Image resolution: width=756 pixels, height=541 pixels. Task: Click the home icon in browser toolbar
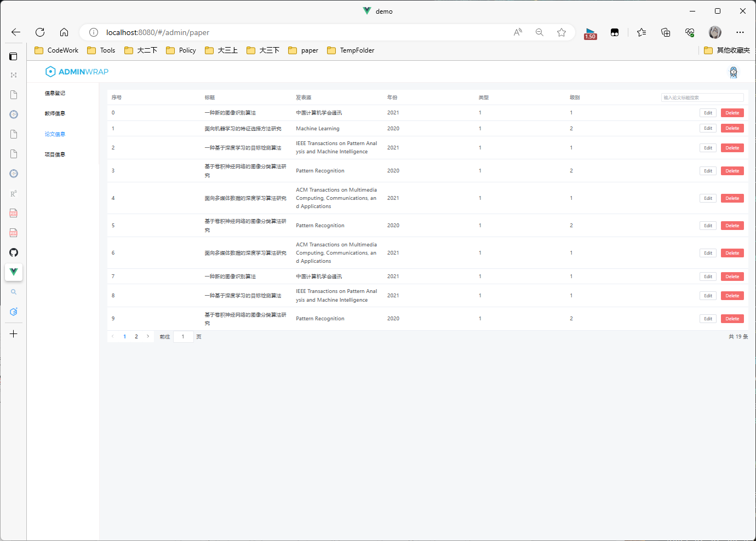tap(64, 32)
